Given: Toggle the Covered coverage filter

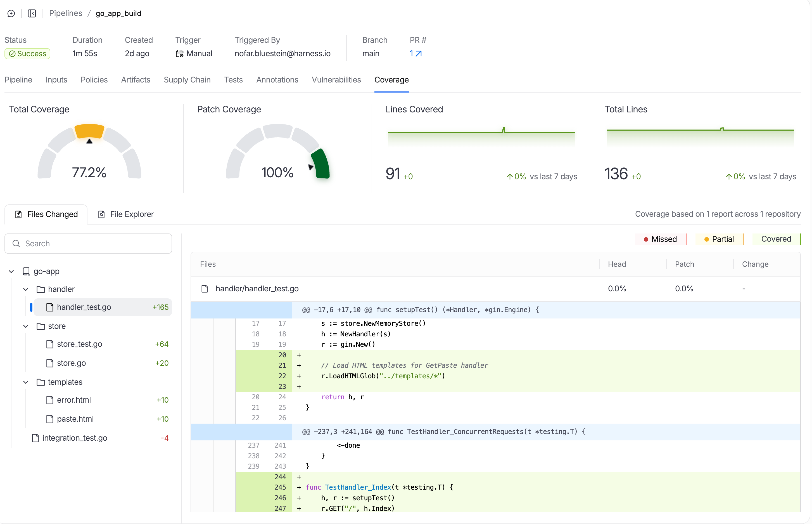Looking at the screenshot, I should pyautogui.click(x=776, y=239).
